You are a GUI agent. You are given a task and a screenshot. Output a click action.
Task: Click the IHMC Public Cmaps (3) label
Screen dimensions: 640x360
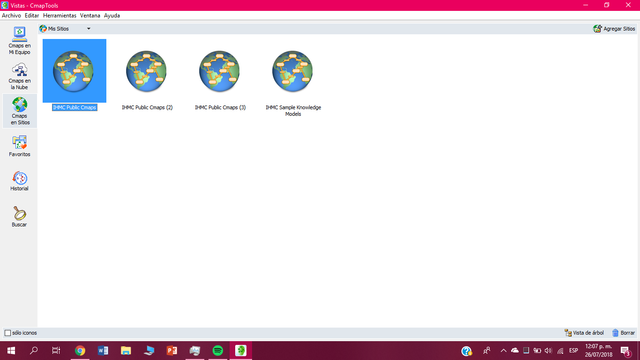tap(220, 107)
